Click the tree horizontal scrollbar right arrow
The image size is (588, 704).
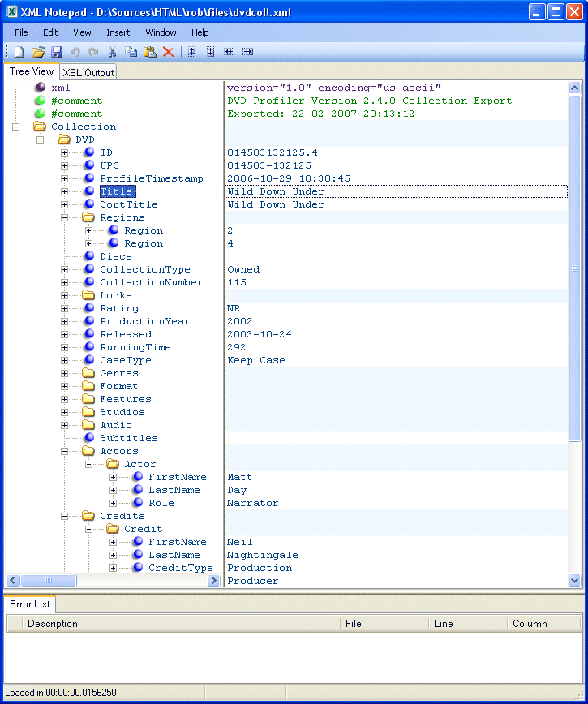tap(213, 580)
